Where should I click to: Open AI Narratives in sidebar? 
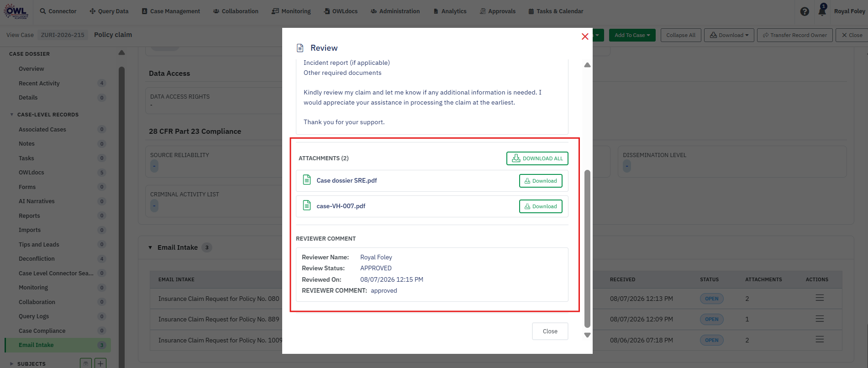click(x=37, y=201)
